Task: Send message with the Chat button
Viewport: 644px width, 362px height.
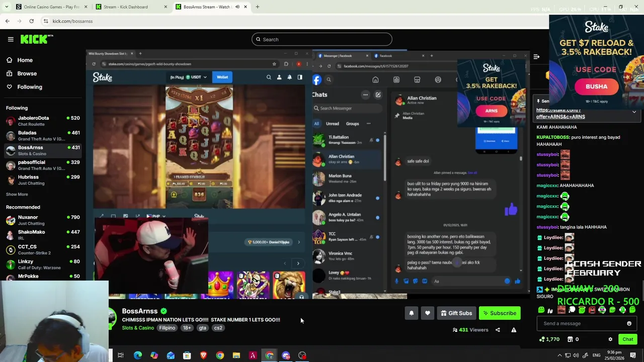Action: click(628, 339)
